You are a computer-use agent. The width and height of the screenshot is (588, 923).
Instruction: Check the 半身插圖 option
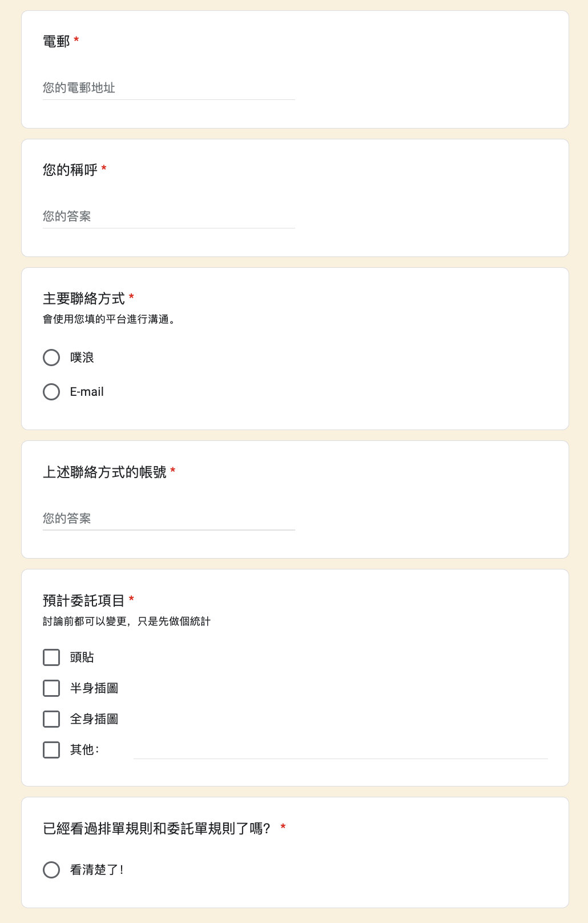coord(51,688)
